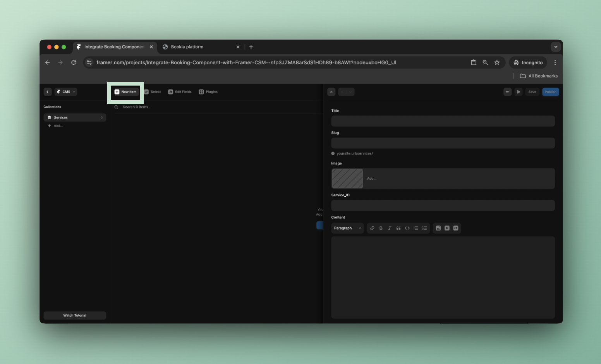This screenshot has height=364, width=601.
Task: Go to previous item with up arrow
Action: click(x=342, y=92)
